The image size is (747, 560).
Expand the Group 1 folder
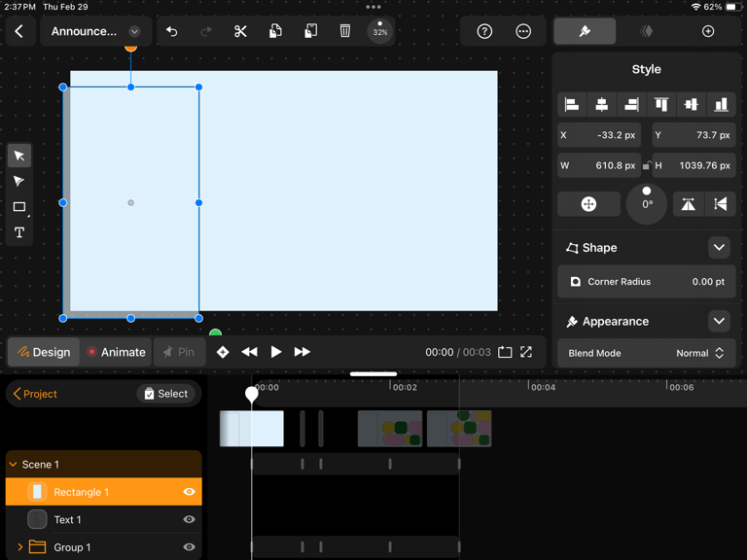click(x=20, y=547)
